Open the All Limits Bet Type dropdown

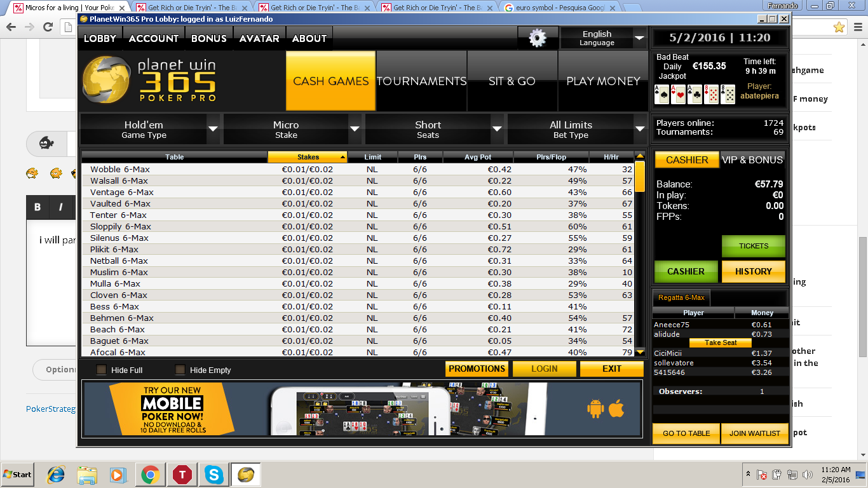pos(577,129)
